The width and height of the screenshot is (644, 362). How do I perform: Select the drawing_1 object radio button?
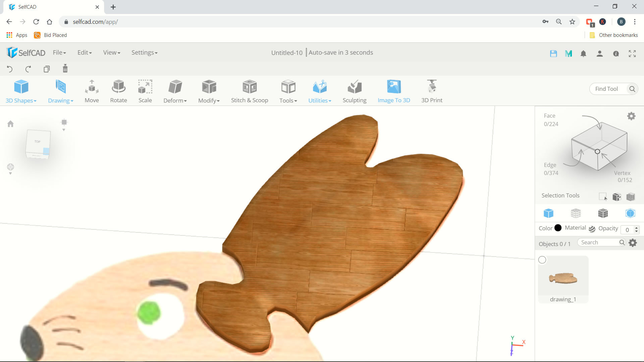pyautogui.click(x=542, y=260)
